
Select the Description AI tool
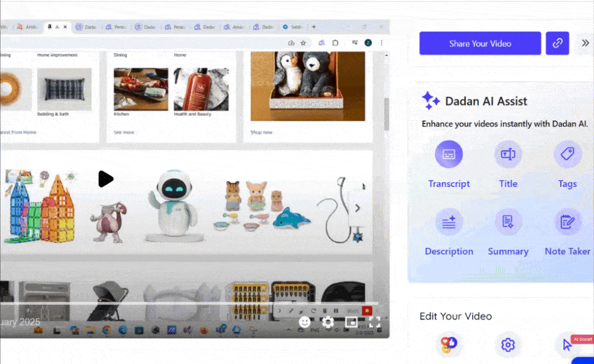[x=449, y=223]
